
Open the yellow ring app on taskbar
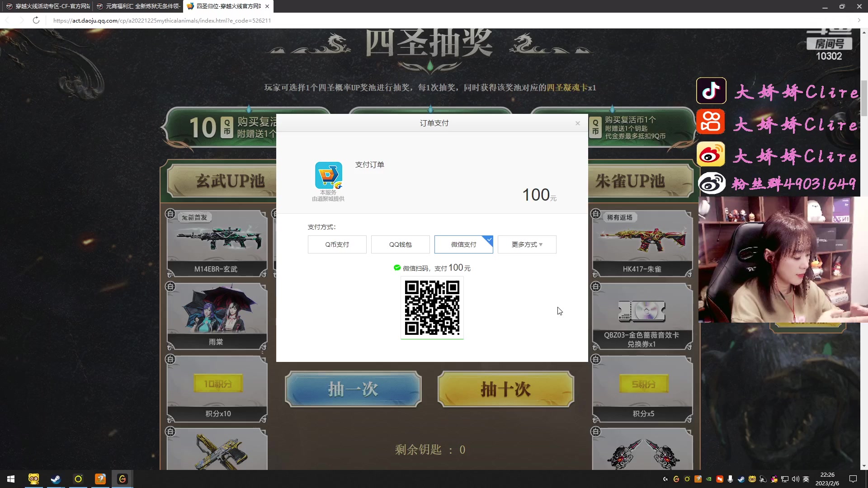point(78,479)
